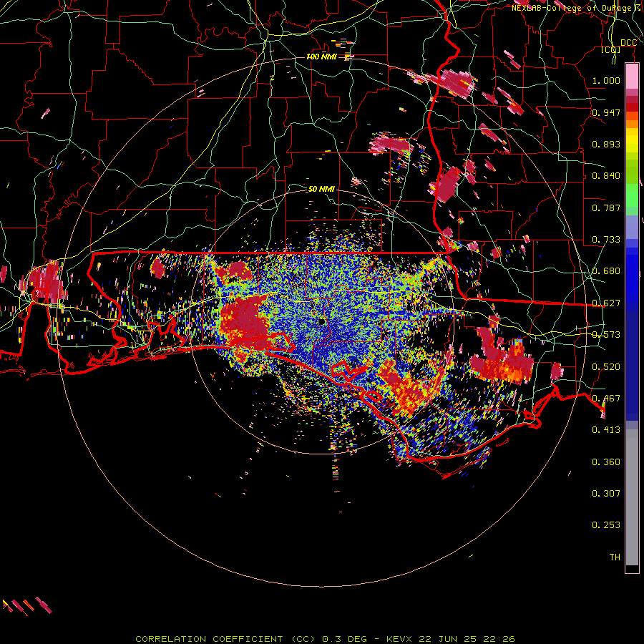Click the 0.307 scale value
644x644 pixels.
click(606, 494)
